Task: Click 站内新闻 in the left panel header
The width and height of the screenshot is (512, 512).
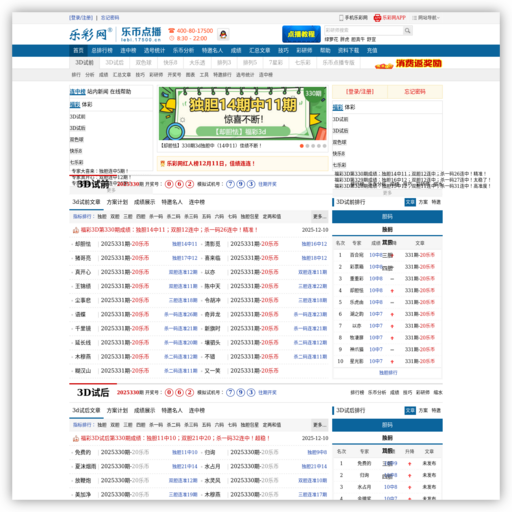Action: pos(98,91)
